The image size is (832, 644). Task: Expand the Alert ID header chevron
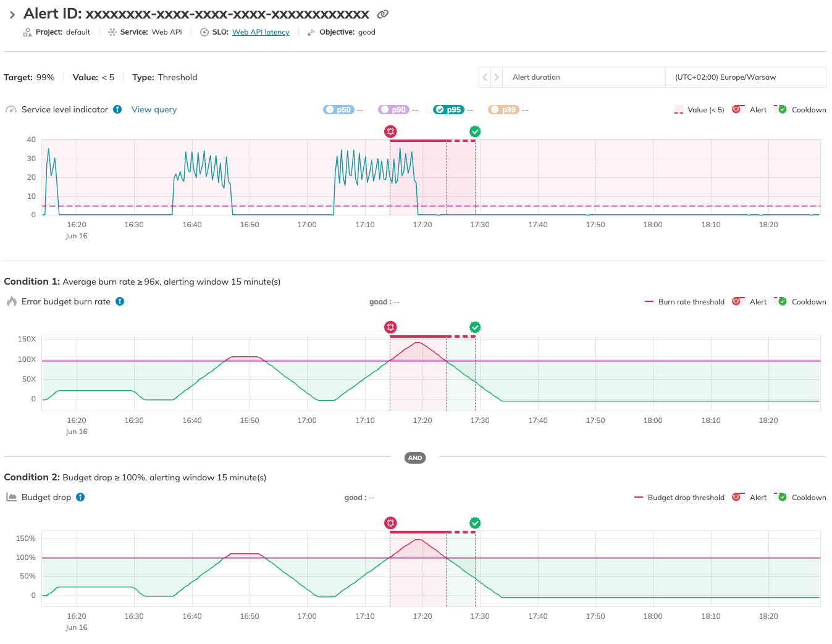pos(12,15)
